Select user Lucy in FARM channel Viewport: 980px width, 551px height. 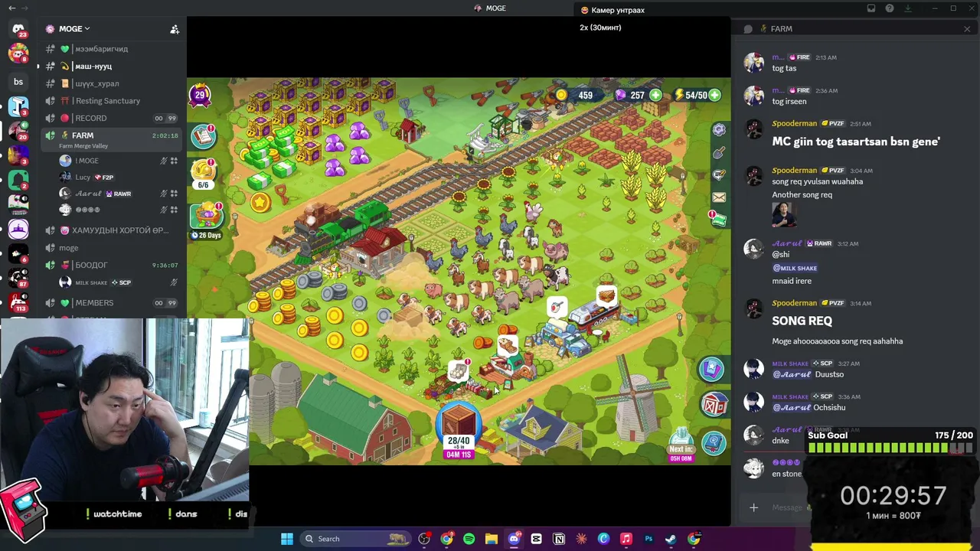(119, 178)
